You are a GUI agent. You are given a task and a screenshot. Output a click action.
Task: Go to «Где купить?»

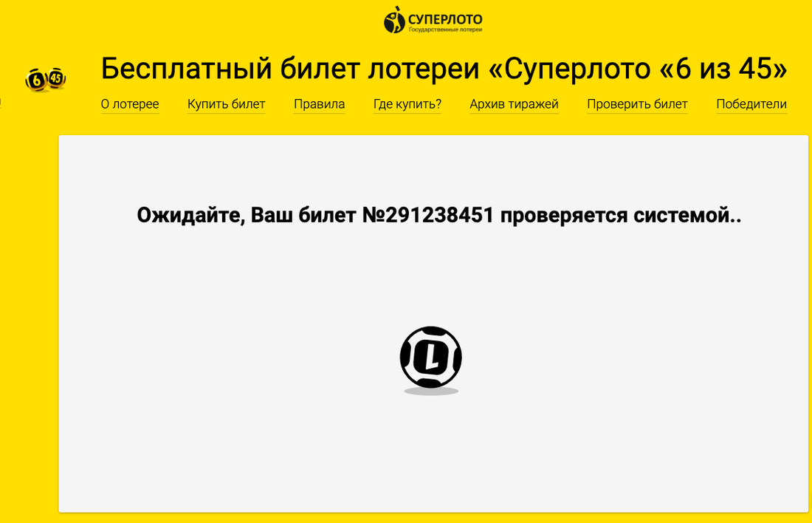407,104
